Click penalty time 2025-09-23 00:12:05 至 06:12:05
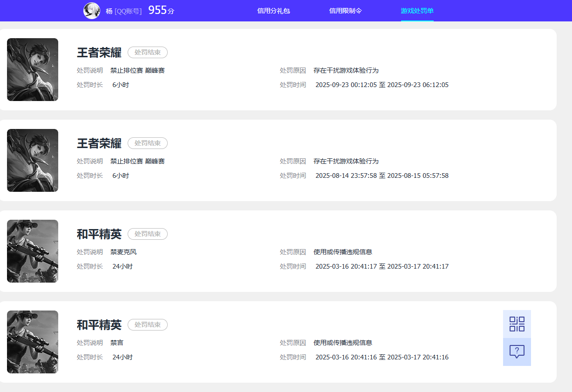Screen dimensions: 572x392 point(382,85)
